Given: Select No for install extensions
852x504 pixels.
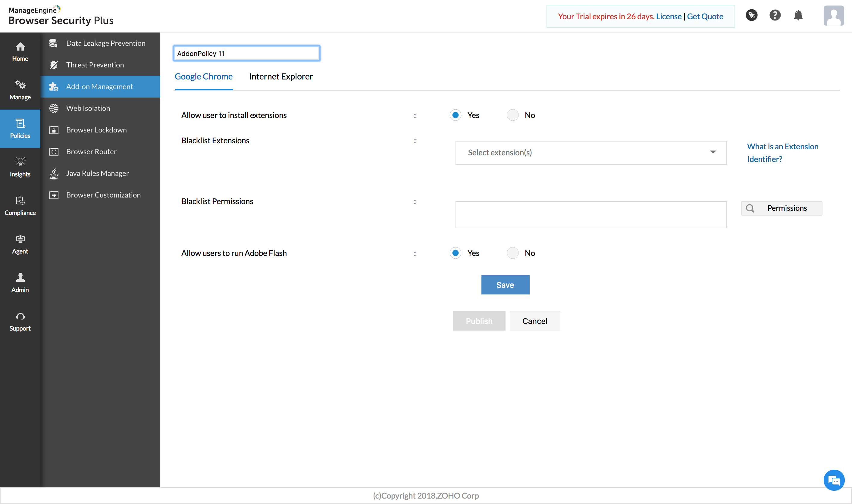Looking at the screenshot, I should (512, 115).
